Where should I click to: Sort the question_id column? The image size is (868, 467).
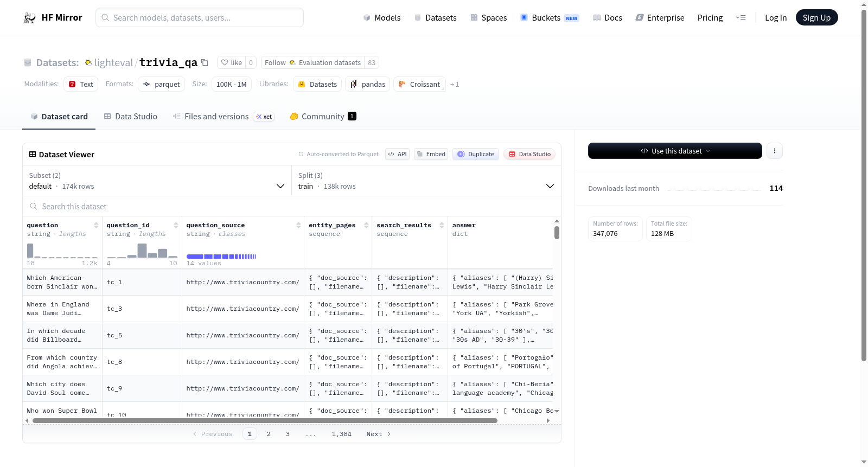click(176, 225)
